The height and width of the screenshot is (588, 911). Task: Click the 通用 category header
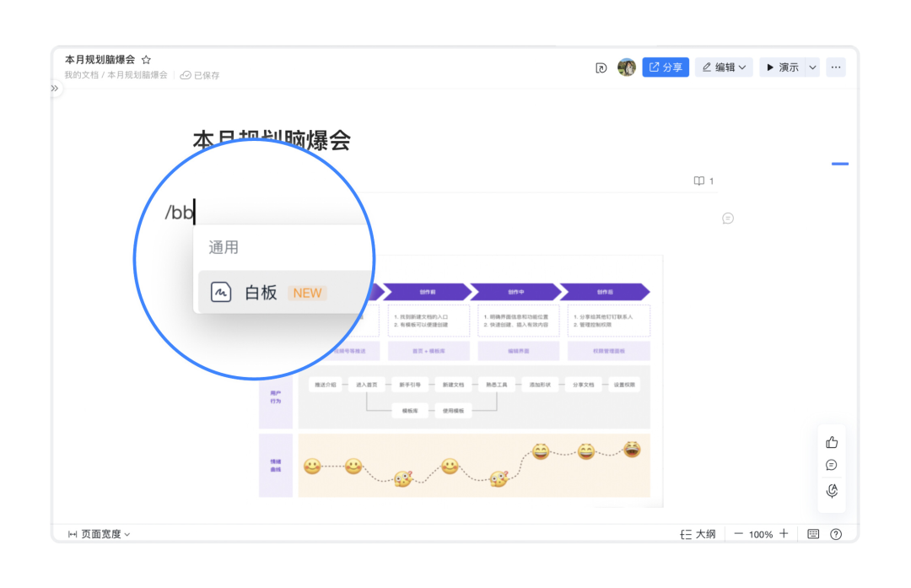pos(224,247)
